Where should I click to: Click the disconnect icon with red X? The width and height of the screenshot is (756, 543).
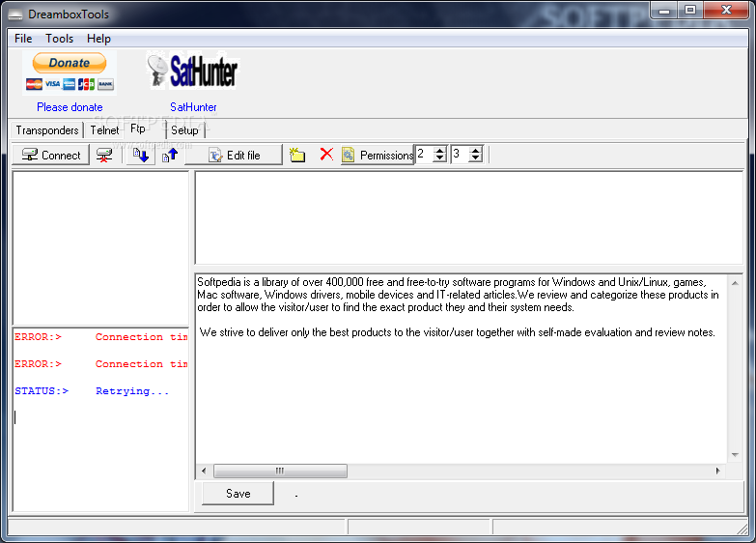(x=104, y=155)
